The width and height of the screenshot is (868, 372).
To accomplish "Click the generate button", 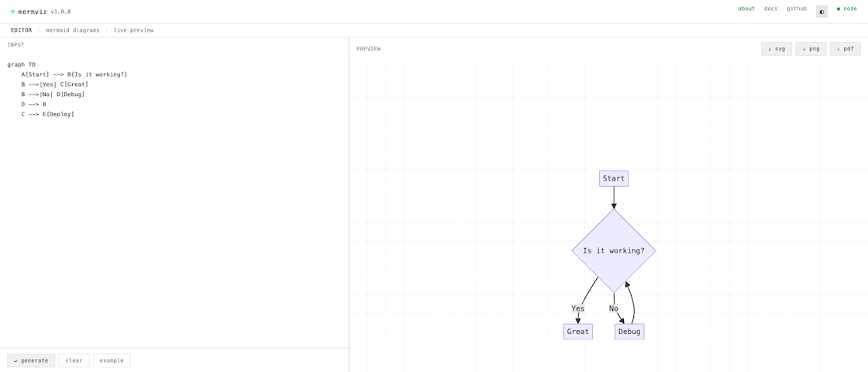I will tap(31, 360).
